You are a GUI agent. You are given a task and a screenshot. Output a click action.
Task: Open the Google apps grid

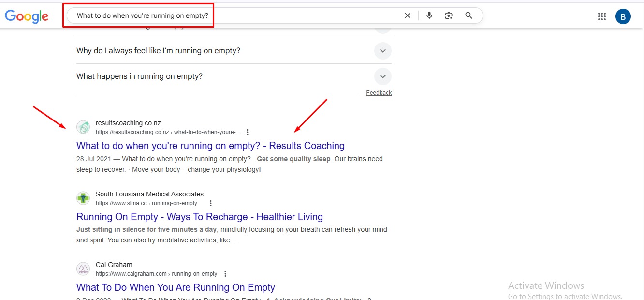point(602,16)
